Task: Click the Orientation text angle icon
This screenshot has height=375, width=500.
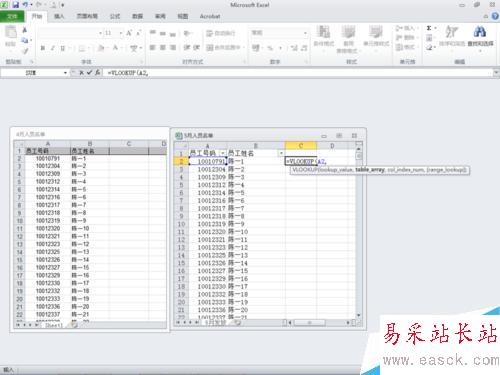Action: click(187, 33)
